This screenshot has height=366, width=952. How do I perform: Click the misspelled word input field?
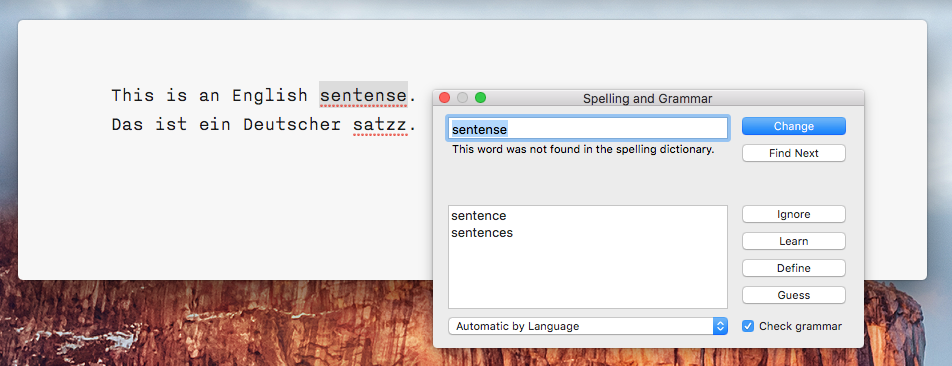click(588, 129)
